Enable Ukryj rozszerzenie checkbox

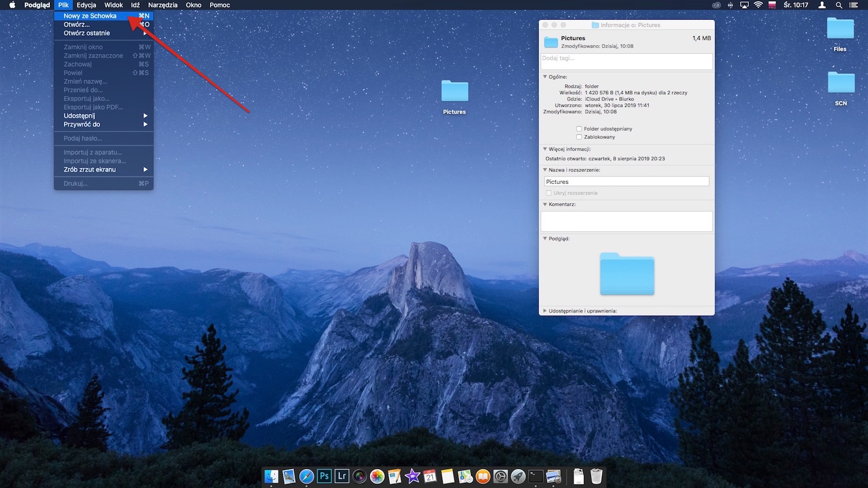[x=549, y=193]
